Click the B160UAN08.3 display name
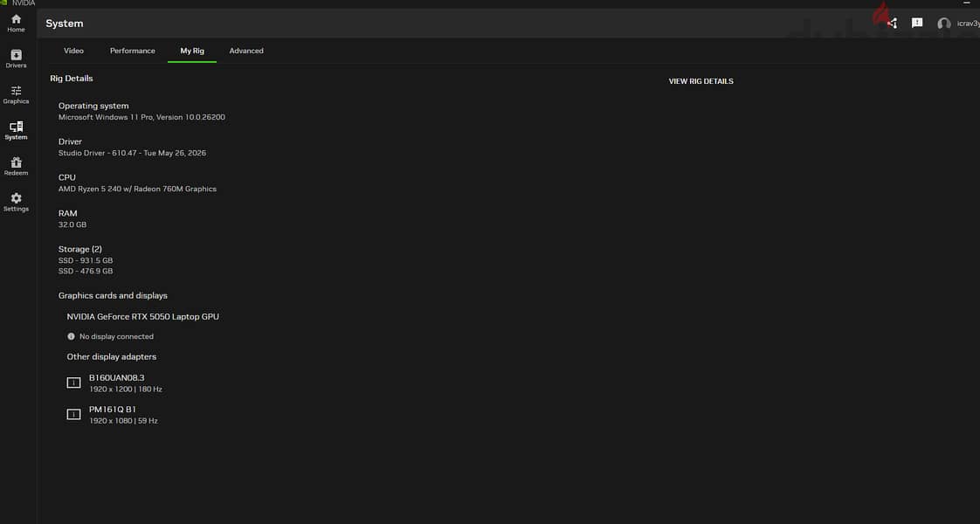Image resolution: width=980 pixels, height=524 pixels. pyautogui.click(x=116, y=378)
